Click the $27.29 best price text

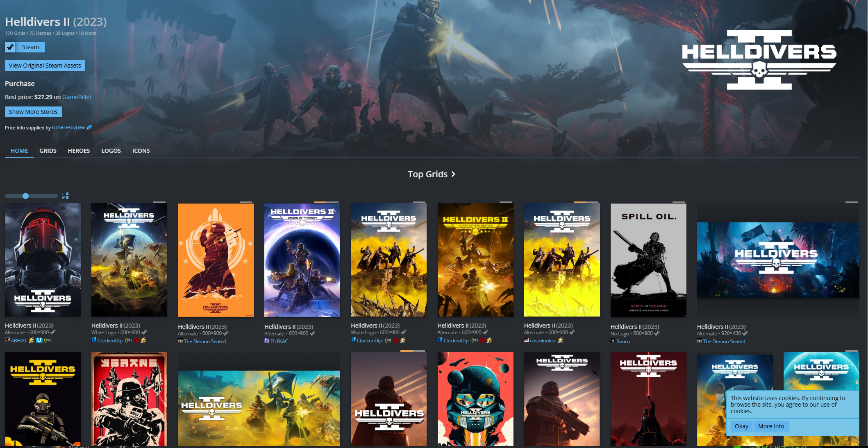coord(43,97)
